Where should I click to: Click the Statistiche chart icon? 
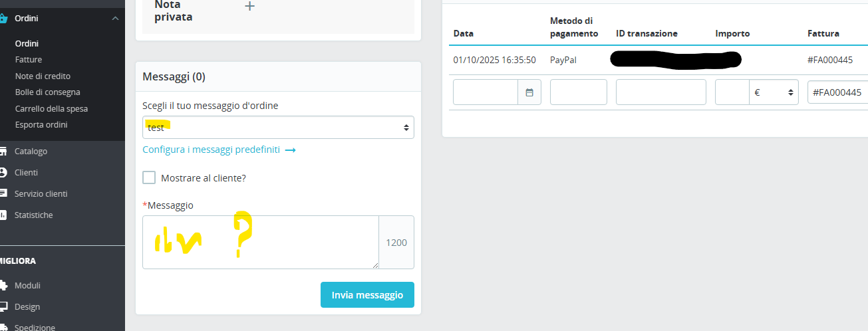pyautogui.click(x=3, y=215)
